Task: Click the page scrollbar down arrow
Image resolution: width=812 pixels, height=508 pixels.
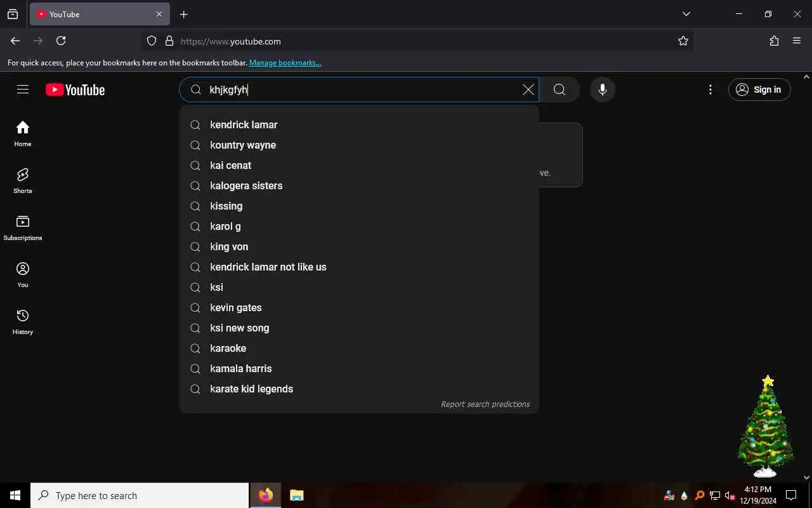Action: click(x=807, y=478)
